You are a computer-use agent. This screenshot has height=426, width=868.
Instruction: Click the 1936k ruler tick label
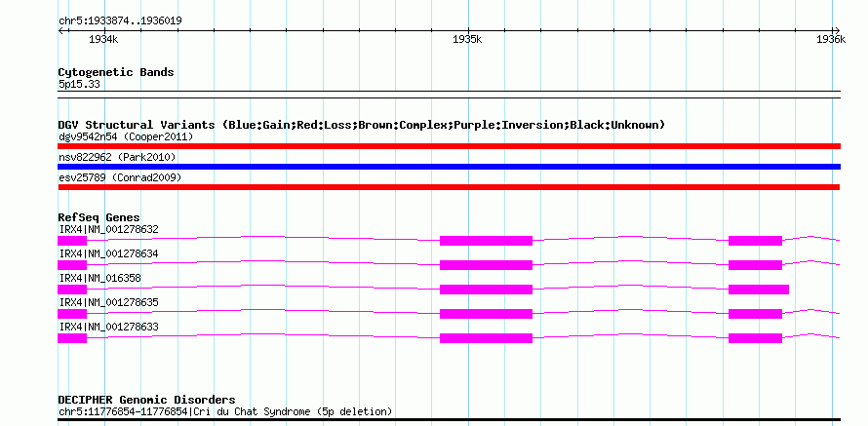pos(831,39)
